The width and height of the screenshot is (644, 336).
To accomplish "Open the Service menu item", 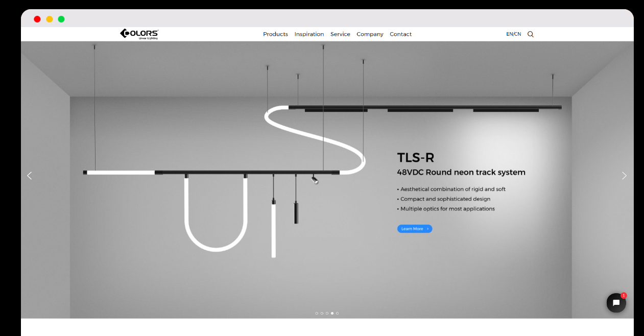I will tap(340, 34).
